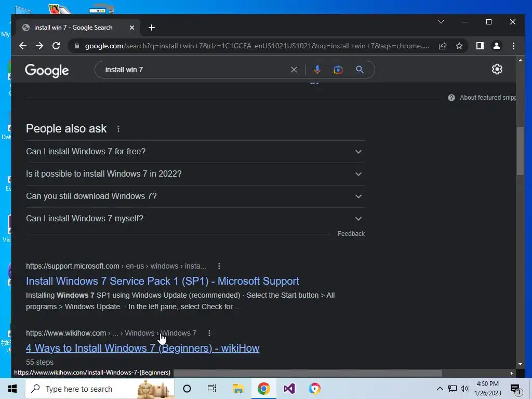This screenshot has width=532, height=399.
Task: Open Chrome side panel
Action: pos(480,46)
